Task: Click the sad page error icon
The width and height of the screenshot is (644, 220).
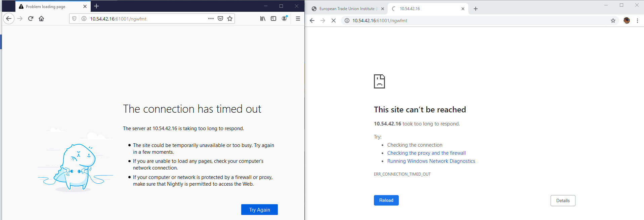Action: [379, 81]
